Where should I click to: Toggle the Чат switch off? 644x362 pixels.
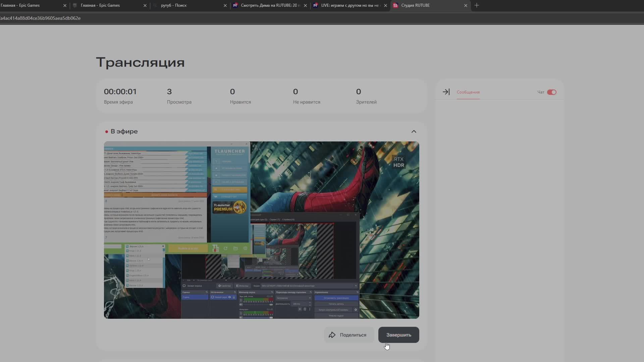(x=551, y=92)
